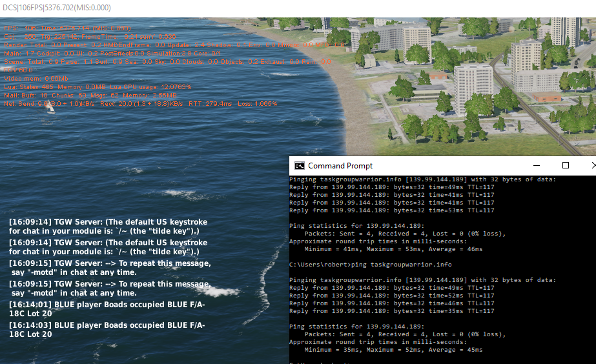Click the RTT: 279.4ms network stat
The image size is (596, 364).
211,104
